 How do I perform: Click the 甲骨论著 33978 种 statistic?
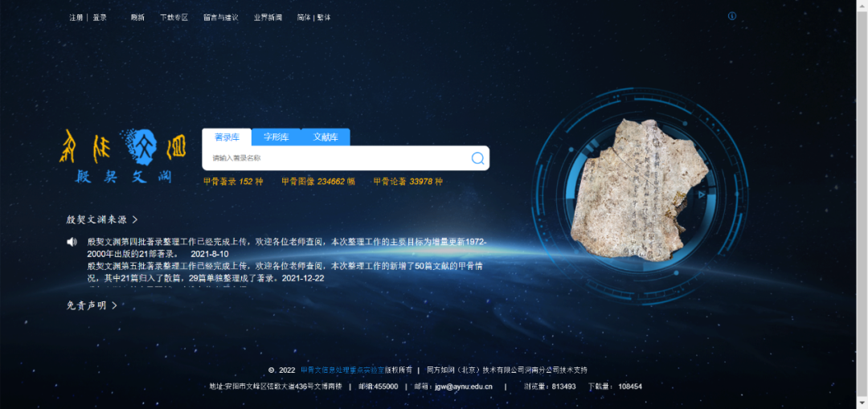(x=408, y=182)
